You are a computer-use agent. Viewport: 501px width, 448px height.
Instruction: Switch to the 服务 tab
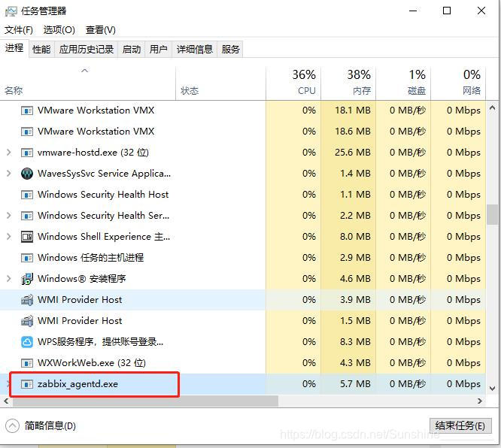230,50
